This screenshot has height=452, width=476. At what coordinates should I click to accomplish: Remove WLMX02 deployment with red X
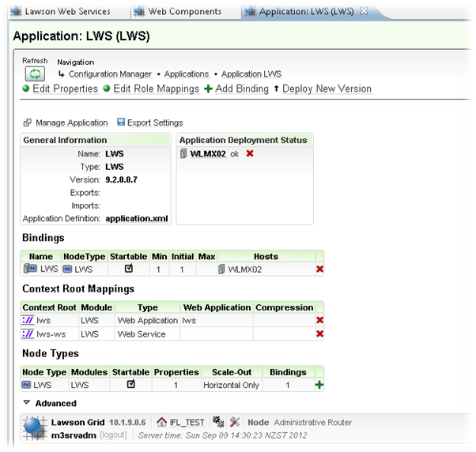pyautogui.click(x=250, y=153)
